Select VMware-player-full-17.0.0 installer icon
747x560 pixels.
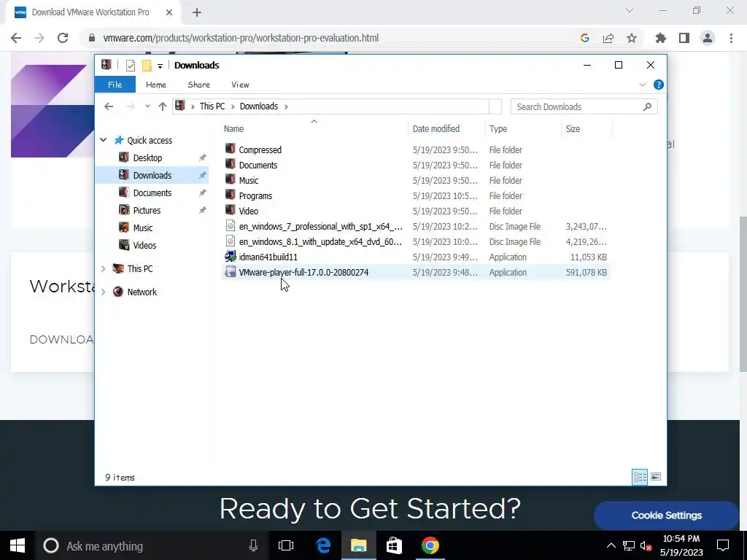point(231,272)
